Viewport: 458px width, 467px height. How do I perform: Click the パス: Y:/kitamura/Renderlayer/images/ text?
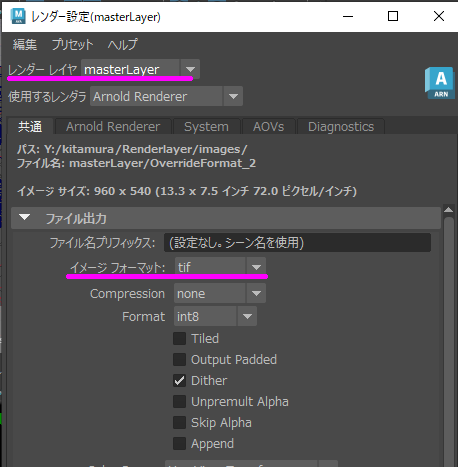(132, 149)
